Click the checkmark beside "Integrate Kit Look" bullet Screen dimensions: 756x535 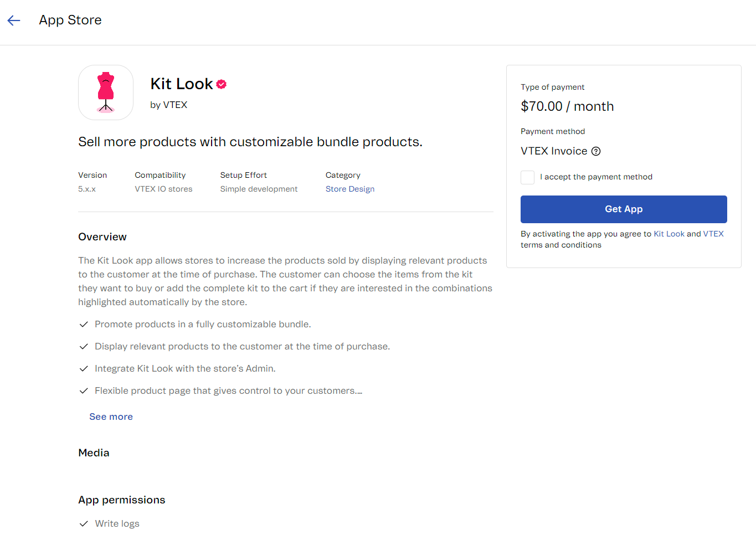point(84,369)
